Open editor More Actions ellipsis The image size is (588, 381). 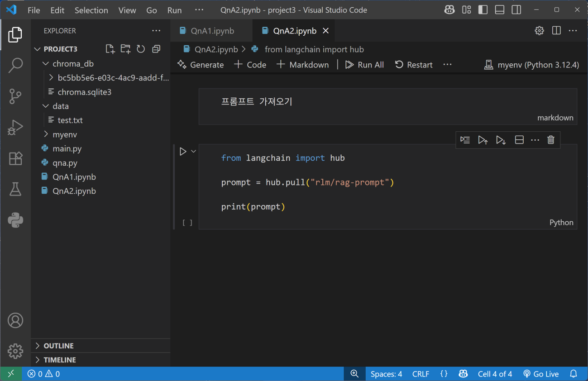click(573, 31)
